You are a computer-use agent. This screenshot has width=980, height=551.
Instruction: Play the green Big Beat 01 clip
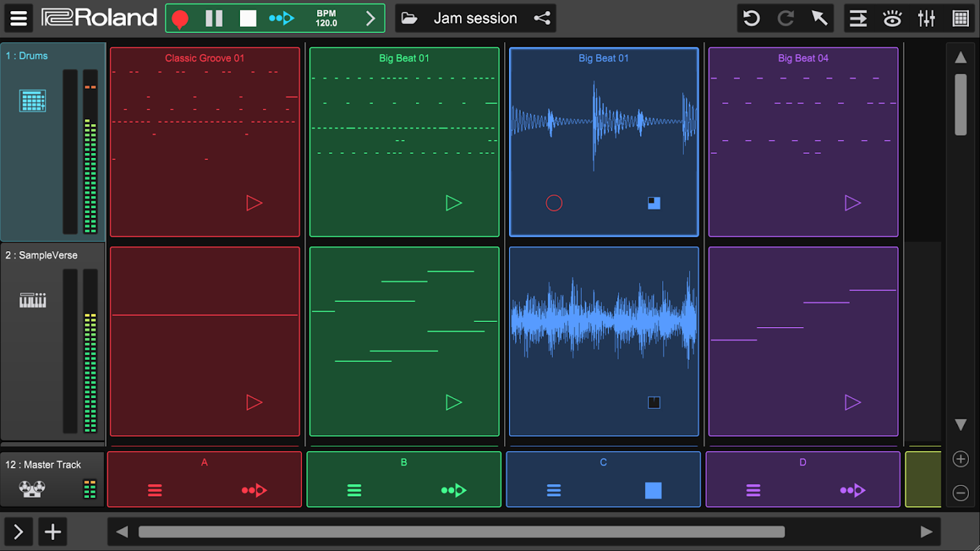coord(453,203)
